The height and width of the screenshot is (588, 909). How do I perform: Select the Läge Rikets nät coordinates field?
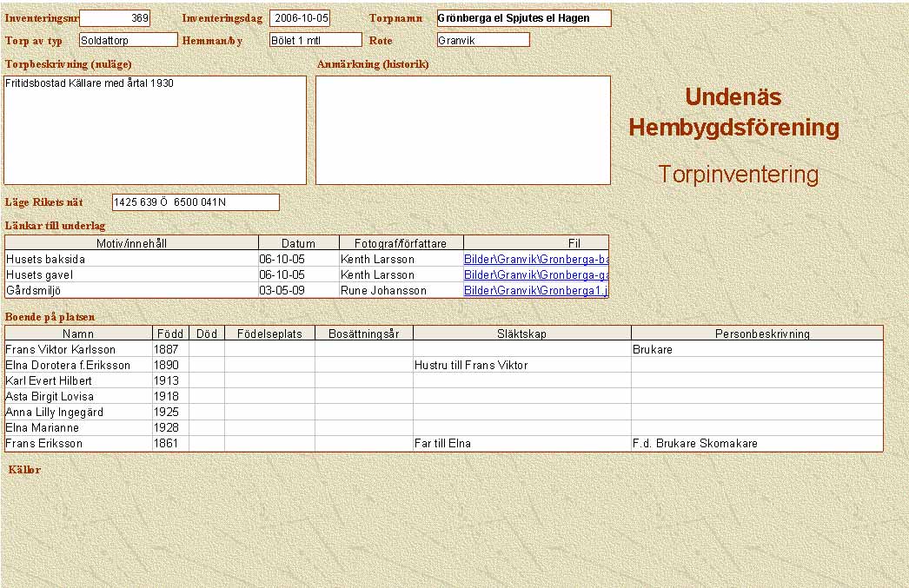[196, 202]
